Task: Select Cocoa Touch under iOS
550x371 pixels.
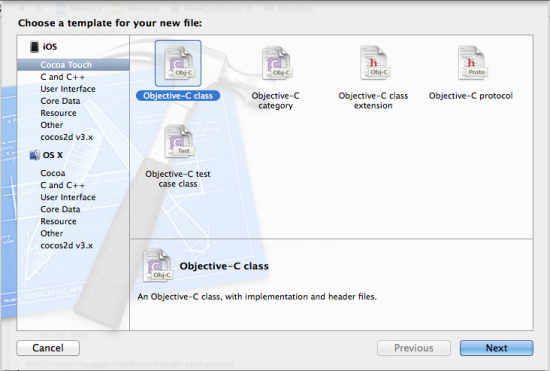Action: pos(73,65)
